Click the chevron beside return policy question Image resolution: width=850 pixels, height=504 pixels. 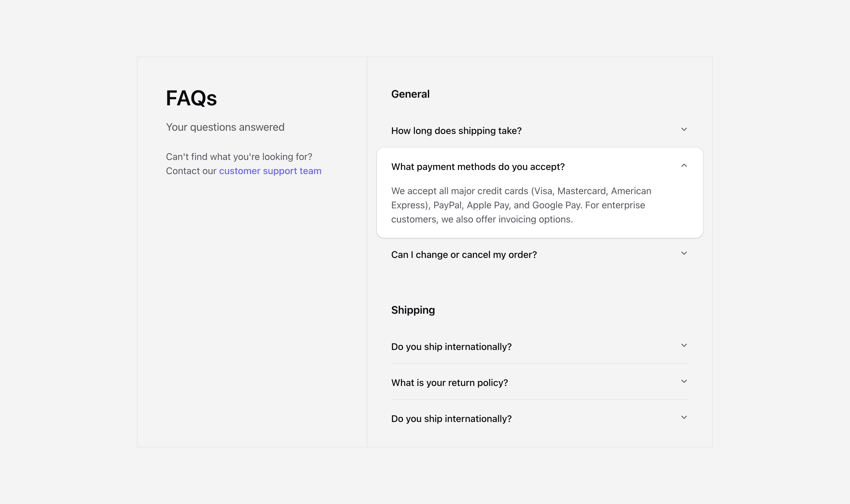pos(684,382)
